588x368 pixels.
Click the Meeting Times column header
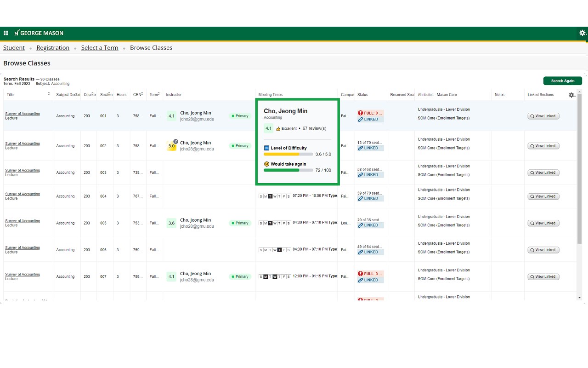click(x=271, y=95)
